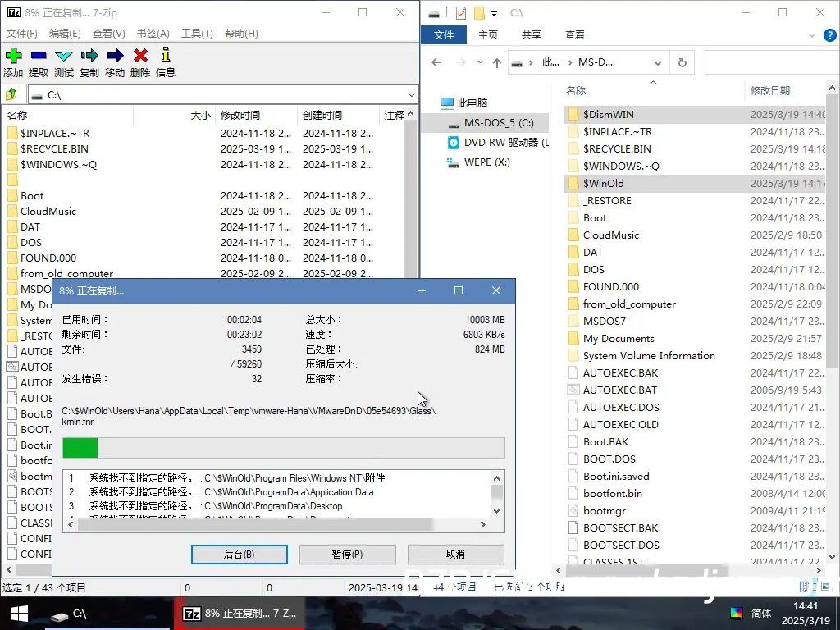This screenshot has width=840, height=630.
Task: Click the Windows Start button
Action: [20, 614]
